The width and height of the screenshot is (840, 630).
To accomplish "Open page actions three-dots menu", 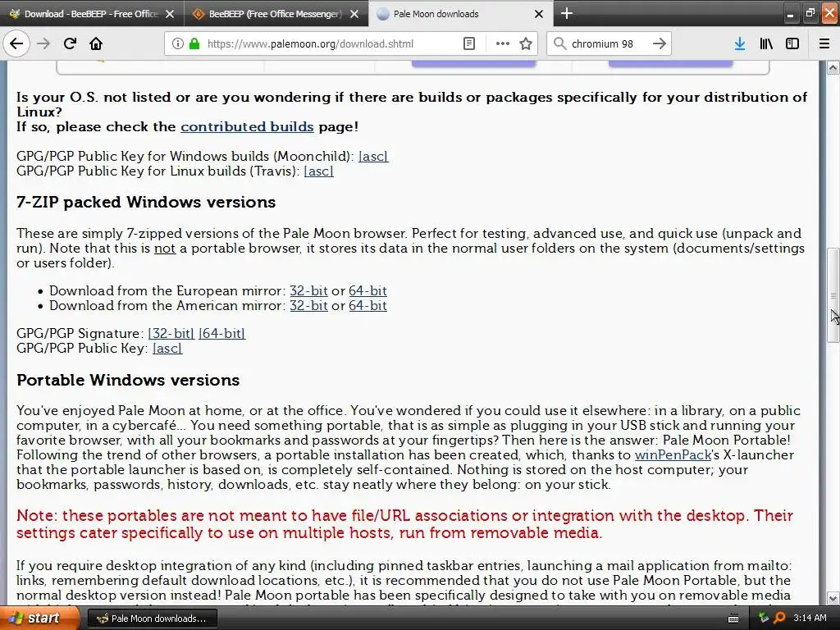I will (503, 43).
